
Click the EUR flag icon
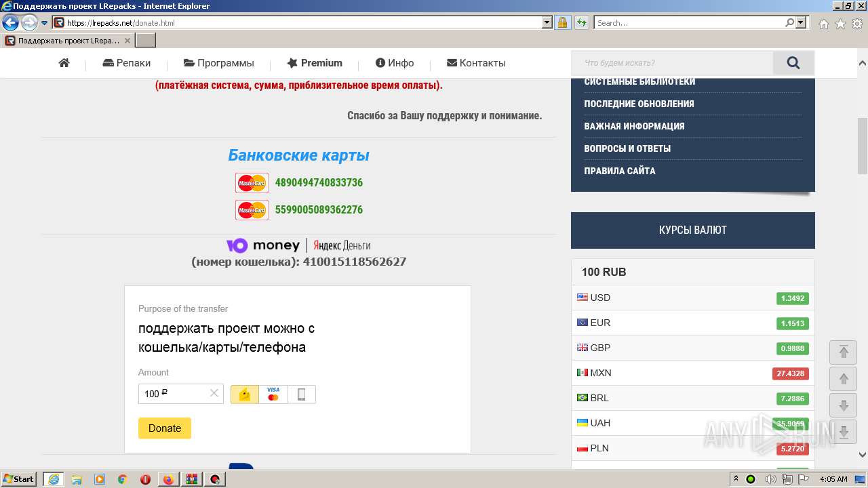pyautogui.click(x=583, y=323)
